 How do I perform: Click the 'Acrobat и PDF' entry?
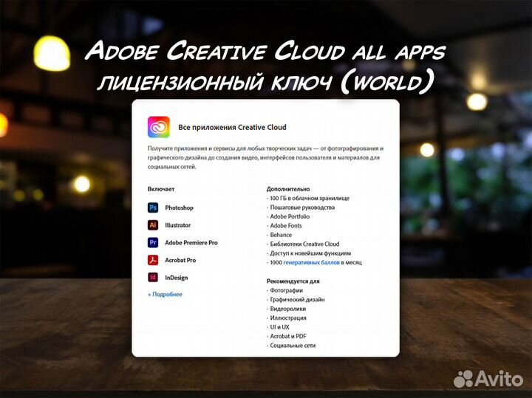point(287,336)
